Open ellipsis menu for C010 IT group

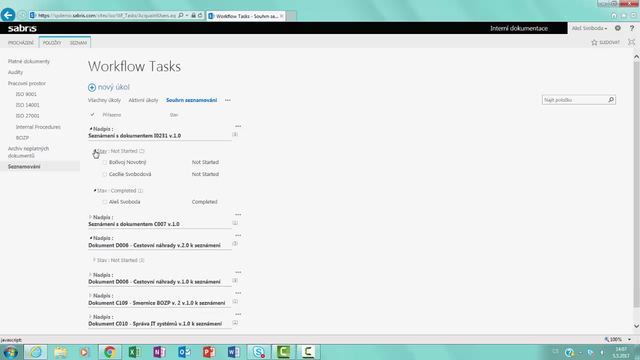tap(238, 314)
